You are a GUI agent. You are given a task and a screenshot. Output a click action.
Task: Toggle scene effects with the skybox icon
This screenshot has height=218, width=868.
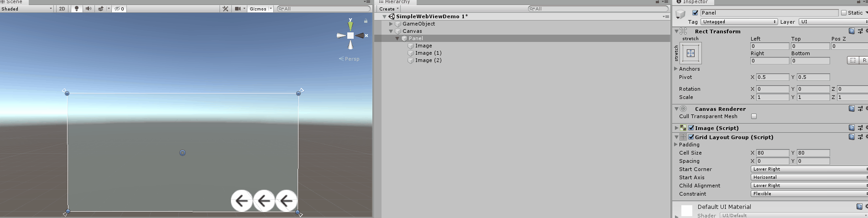(101, 9)
